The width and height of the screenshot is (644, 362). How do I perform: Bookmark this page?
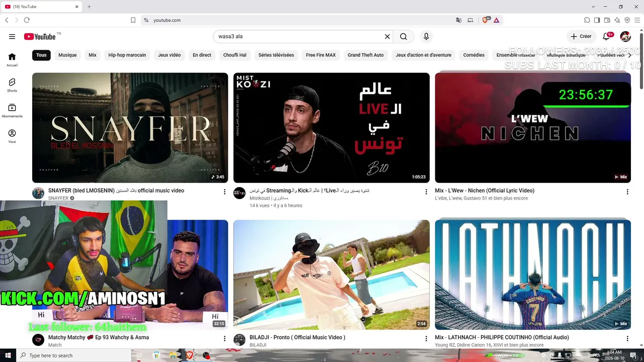click(x=133, y=20)
